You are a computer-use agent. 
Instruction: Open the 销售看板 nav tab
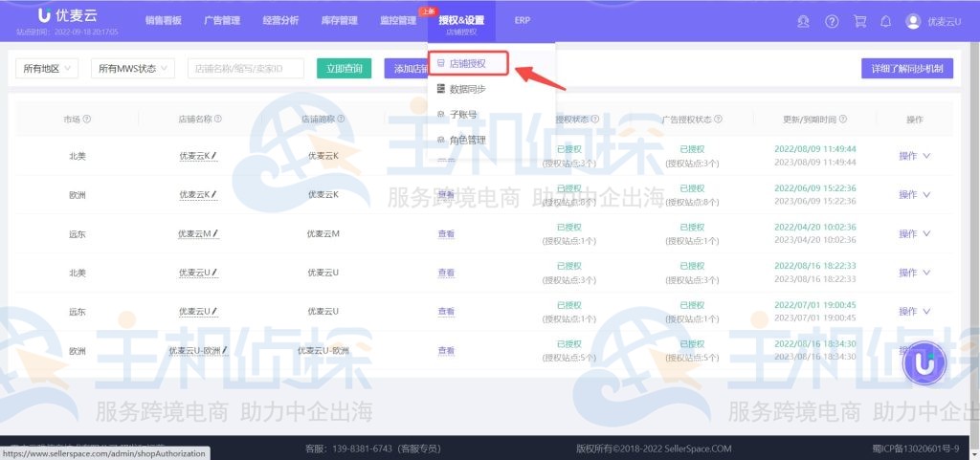(x=163, y=21)
